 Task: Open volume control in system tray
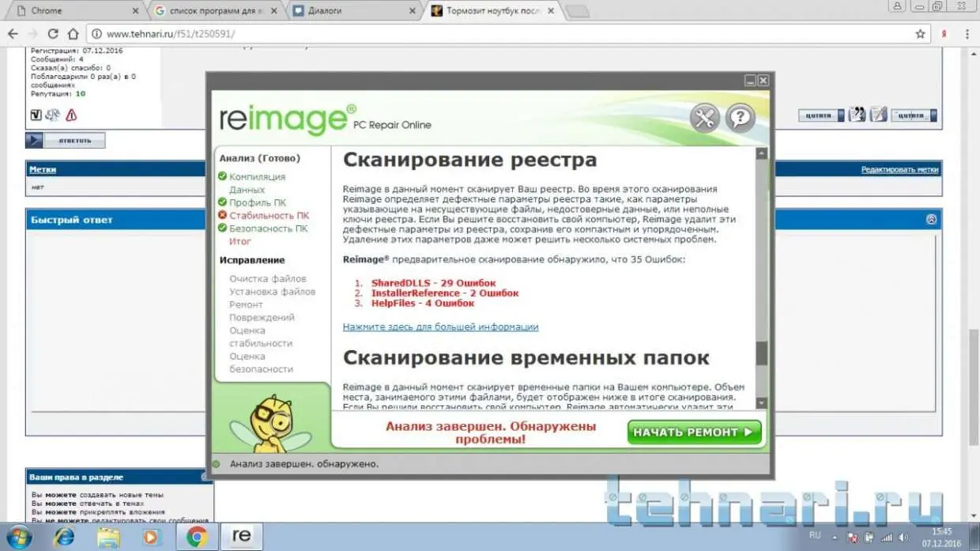904,537
